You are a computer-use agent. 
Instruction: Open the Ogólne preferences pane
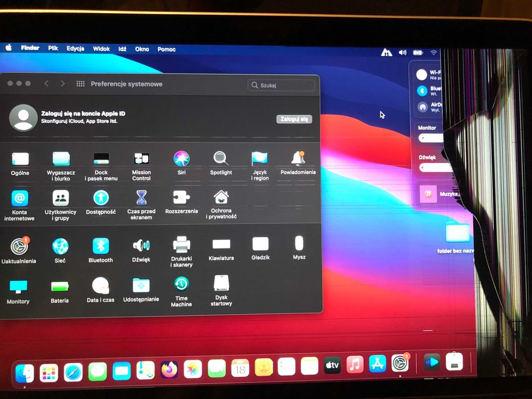20,159
